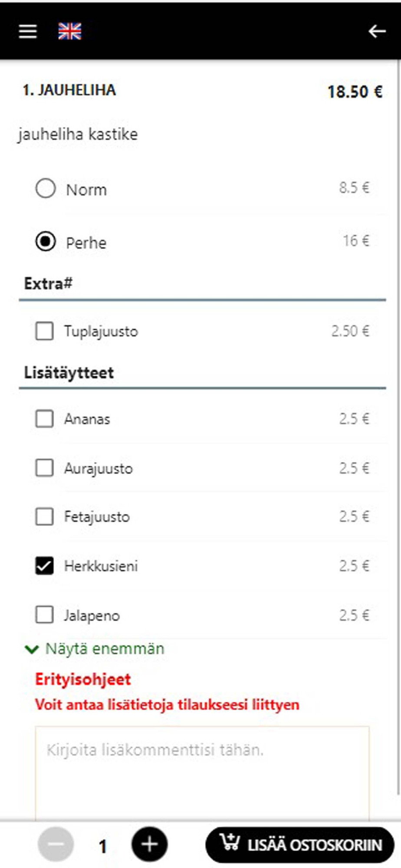Increase quantity with plus button

pos(149,845)
